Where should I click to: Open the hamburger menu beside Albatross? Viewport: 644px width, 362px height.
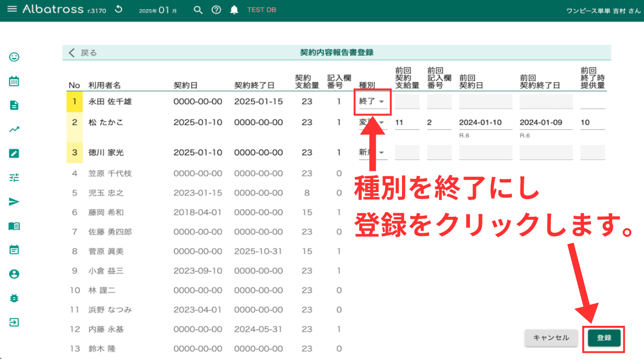point(13,10)
